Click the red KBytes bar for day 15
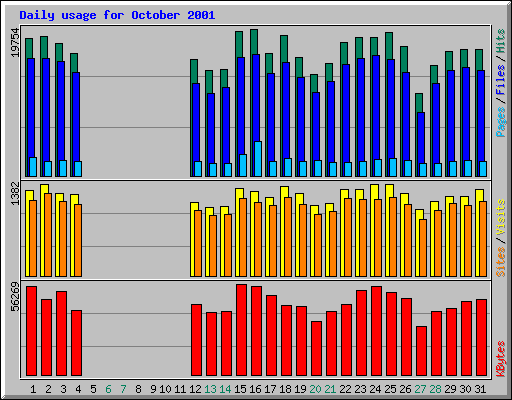Image resolution: width=512 pixels, height=400 pixels. [x=241, y=330]
